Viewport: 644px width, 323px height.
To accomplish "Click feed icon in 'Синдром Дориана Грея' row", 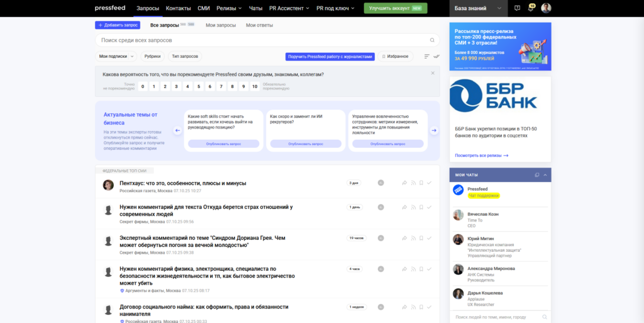I will (413, 238).
